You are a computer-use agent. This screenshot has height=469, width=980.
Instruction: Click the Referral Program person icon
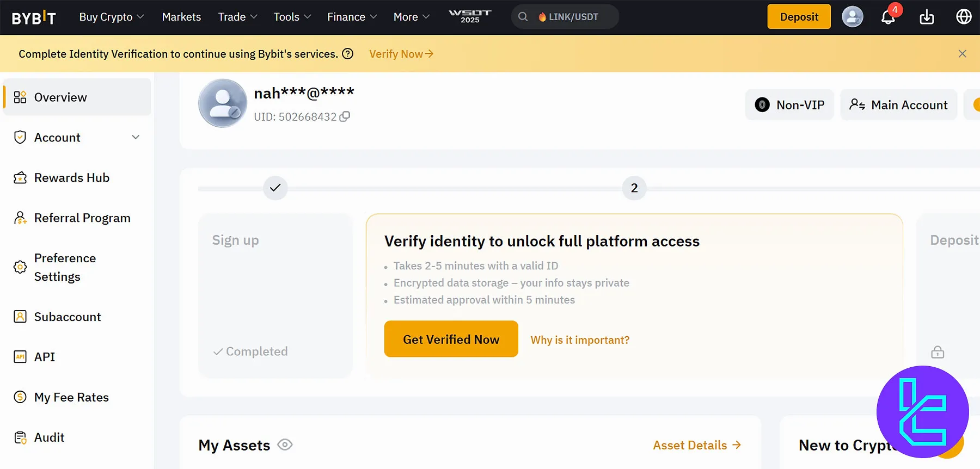(x=20, y=218)
